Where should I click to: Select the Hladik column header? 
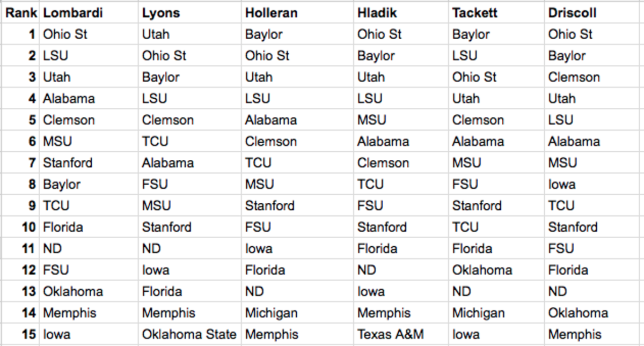coord(401,12)
